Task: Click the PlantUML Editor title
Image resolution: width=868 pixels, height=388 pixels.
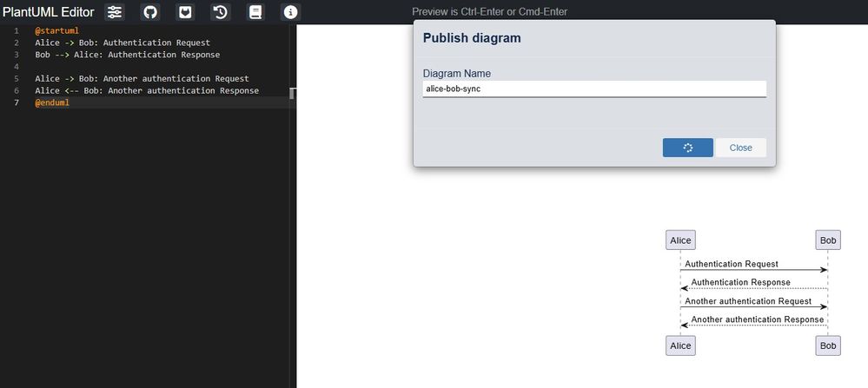Action: click(x=49, y=11)
